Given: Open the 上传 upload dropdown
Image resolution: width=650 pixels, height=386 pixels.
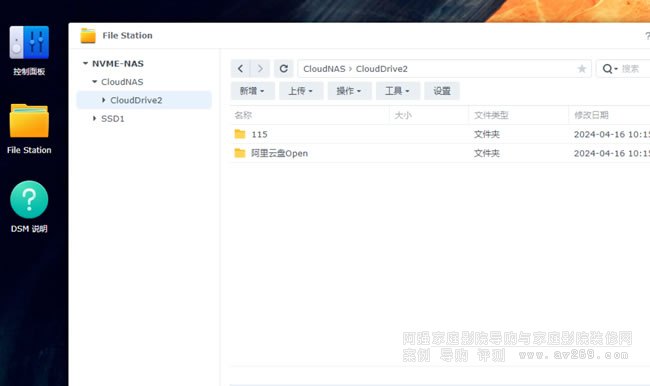Looking at the screenshot, I should tap(301, 91).
